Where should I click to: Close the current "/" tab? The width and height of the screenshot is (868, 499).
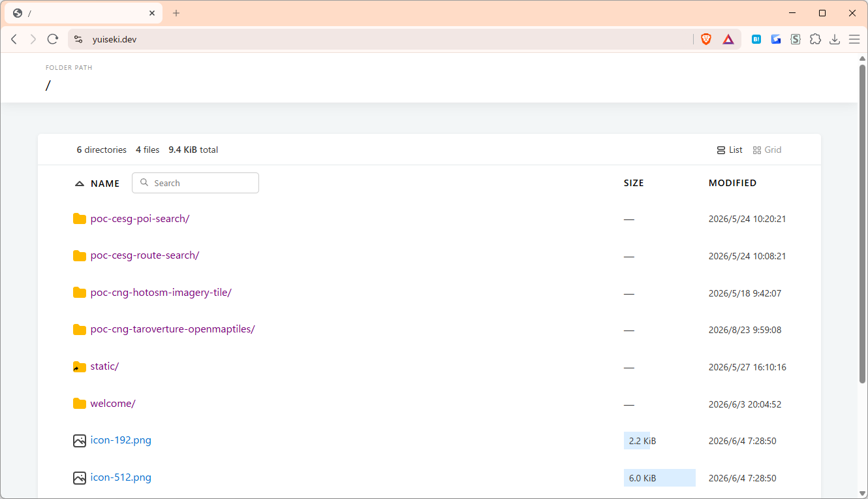pos(152,13)
